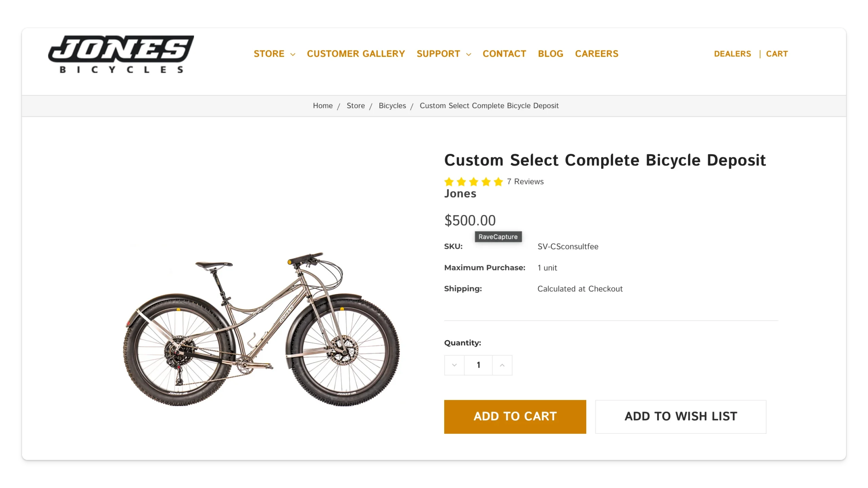The width and height of the screenshot is (868, 488).
Task: Click ADD TO WISH LIST
Action: (x=680, y=416)
